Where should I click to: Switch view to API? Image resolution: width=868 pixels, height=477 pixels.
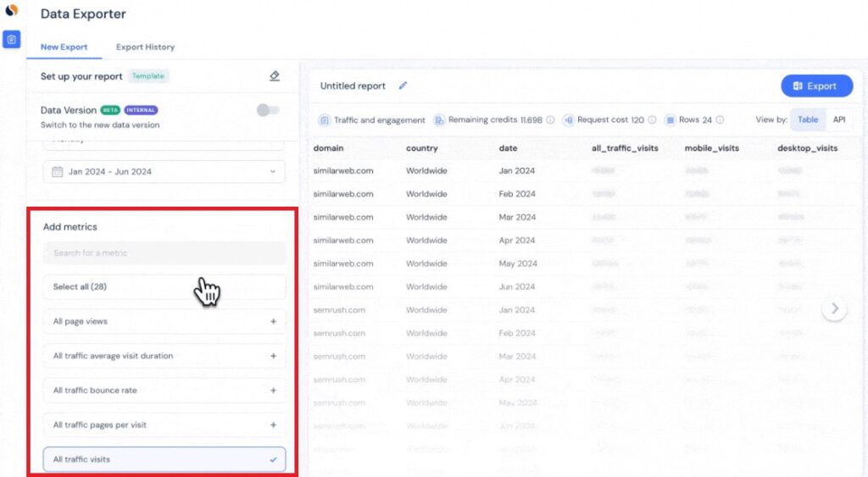point(839,119)
